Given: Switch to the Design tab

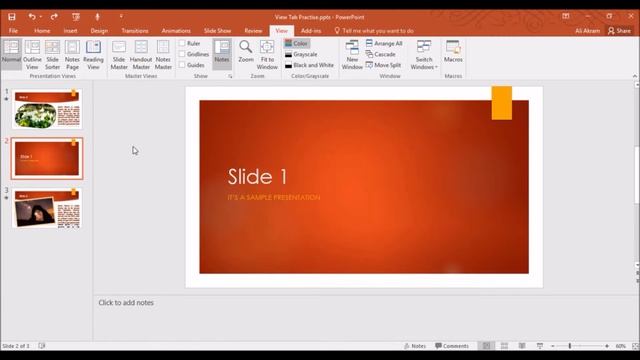Looking at the screenshot, I should click(x=99, y=31).
